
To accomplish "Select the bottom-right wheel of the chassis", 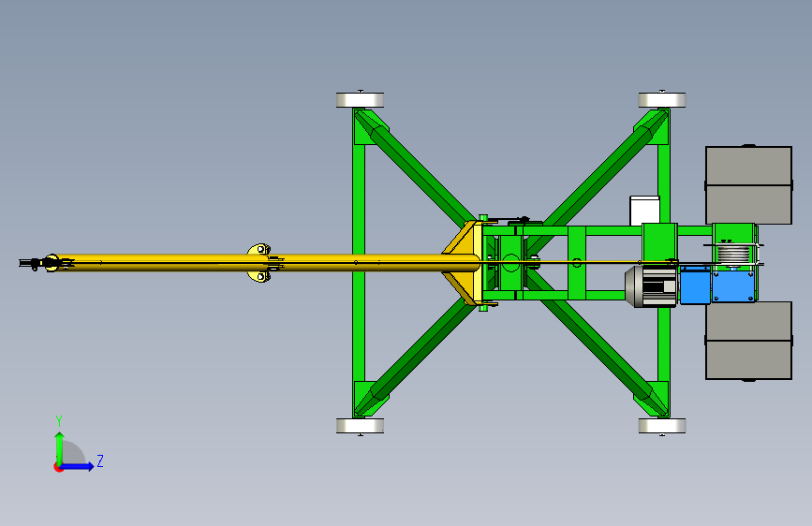I will tap(662, 426).
